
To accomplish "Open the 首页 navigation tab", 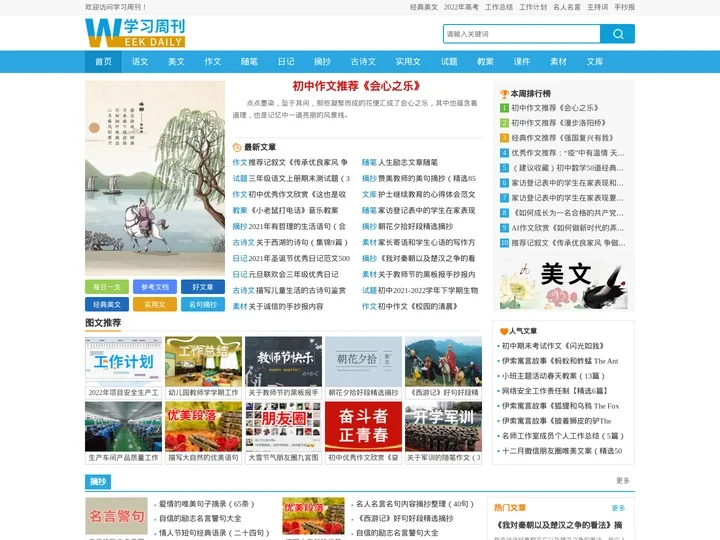I will pyautogui.click(x=103, y=62).
